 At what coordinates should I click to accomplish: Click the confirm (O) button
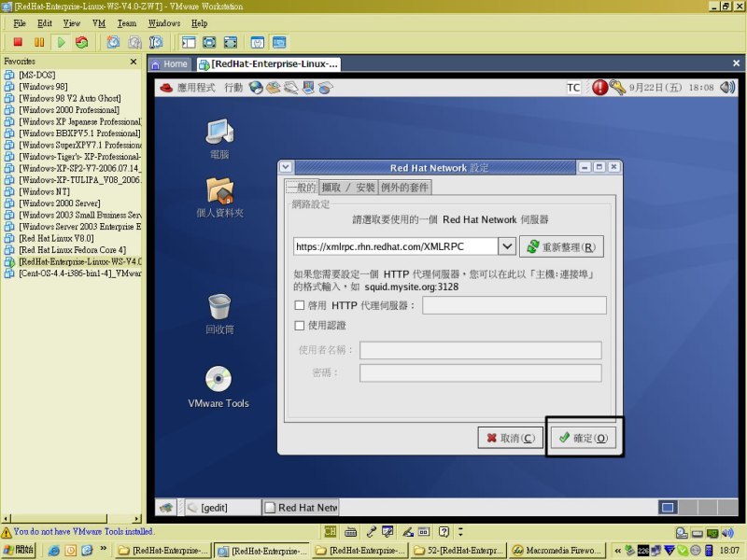583,438
